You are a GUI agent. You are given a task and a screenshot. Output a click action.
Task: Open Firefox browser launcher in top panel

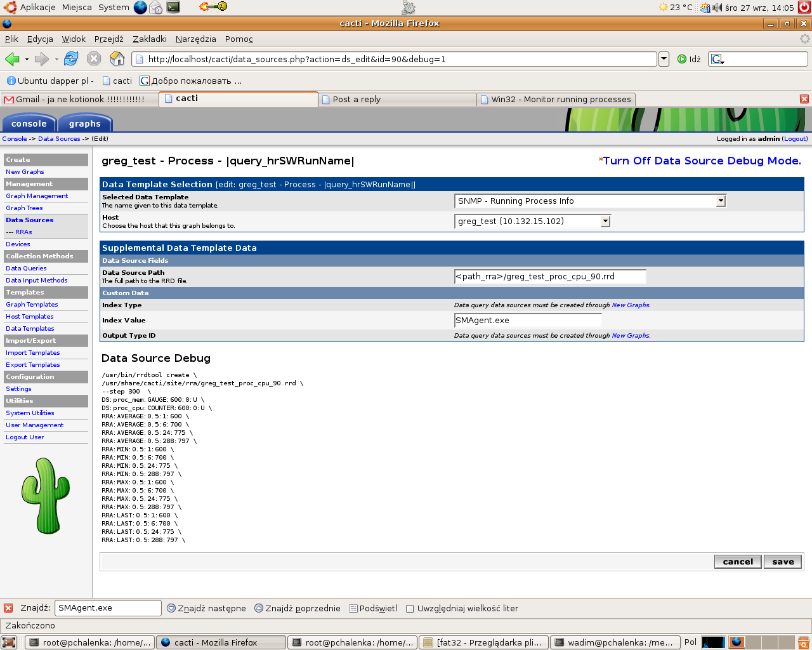[x=140, y=7]
